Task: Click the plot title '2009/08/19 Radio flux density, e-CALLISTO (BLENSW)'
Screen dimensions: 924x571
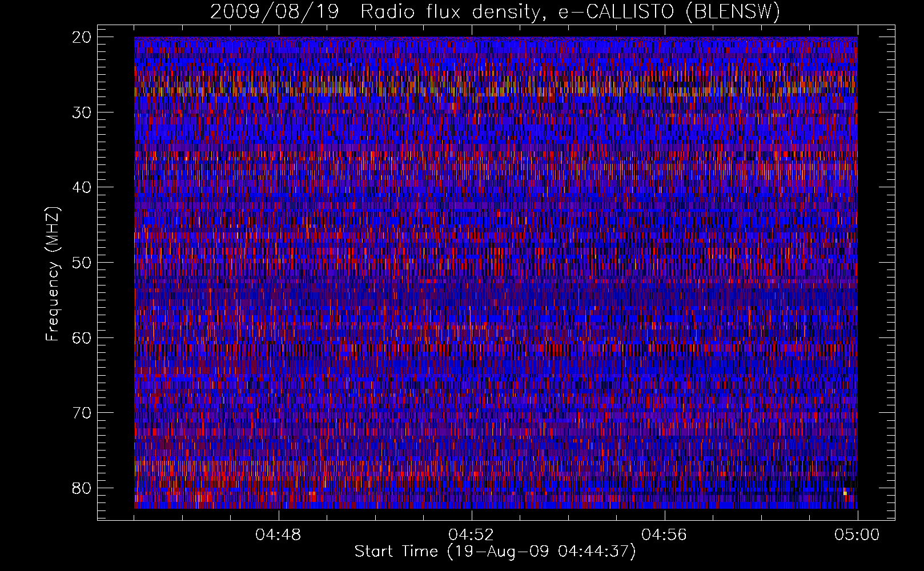Action: pyautogui.click(x=495, y=11)
